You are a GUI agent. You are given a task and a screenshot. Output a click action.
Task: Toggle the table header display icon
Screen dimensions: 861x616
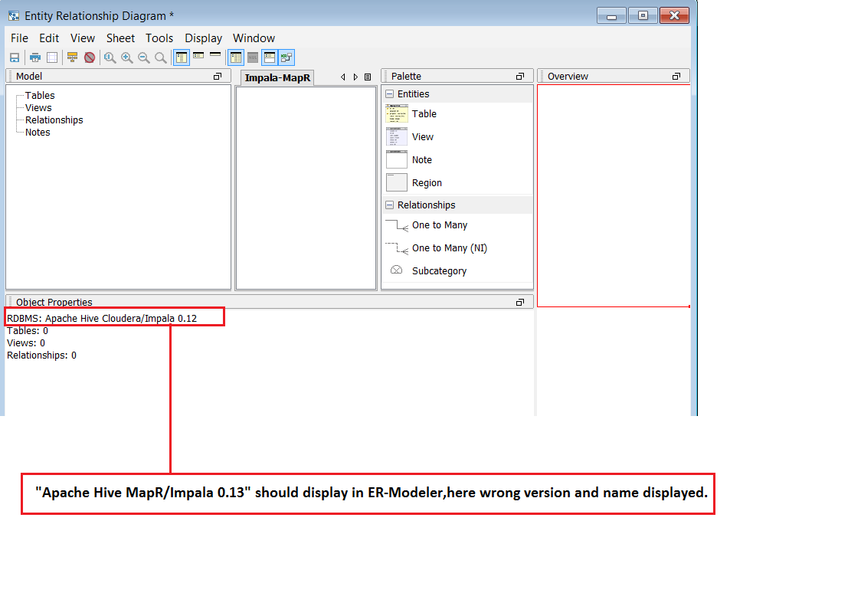[270, 57]
